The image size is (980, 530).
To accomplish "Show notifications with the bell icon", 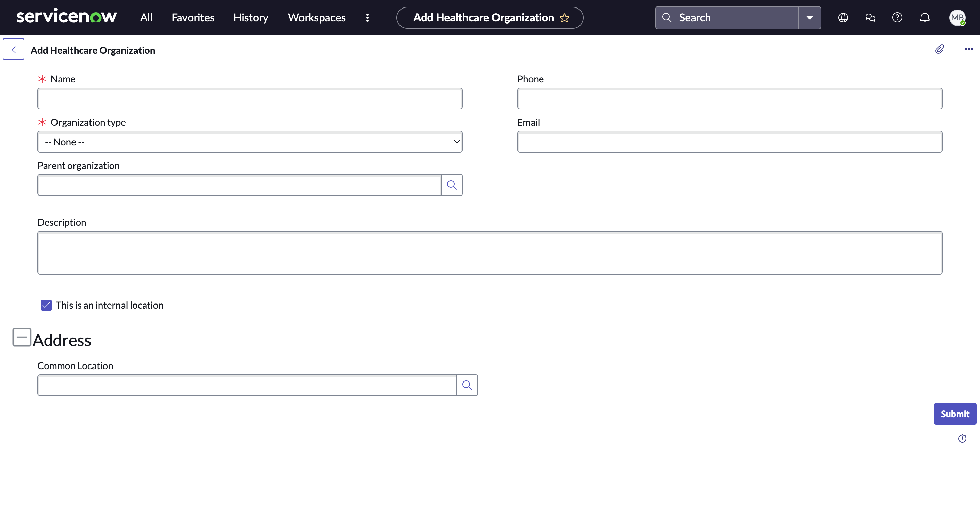I will [x=925, y=18].
